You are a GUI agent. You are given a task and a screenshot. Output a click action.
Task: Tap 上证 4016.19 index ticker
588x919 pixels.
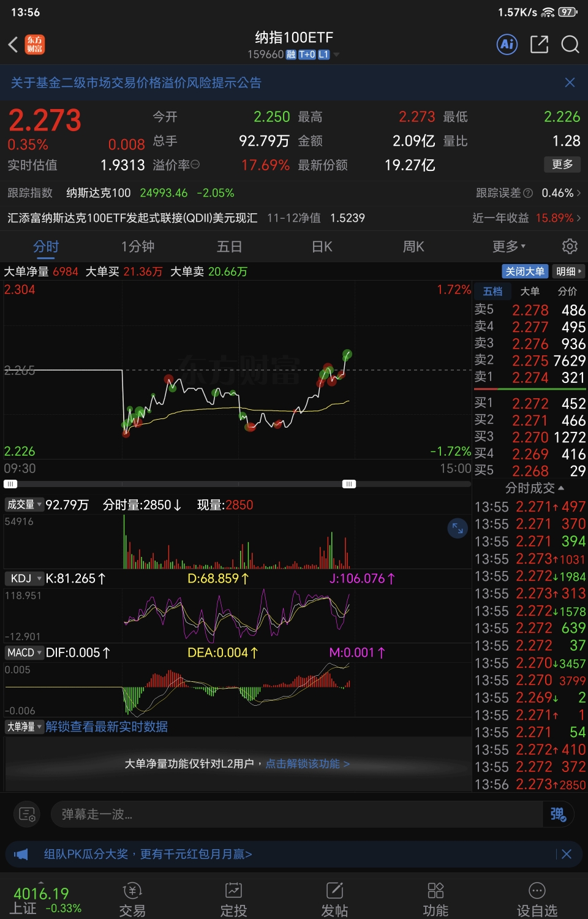(47, 901)
